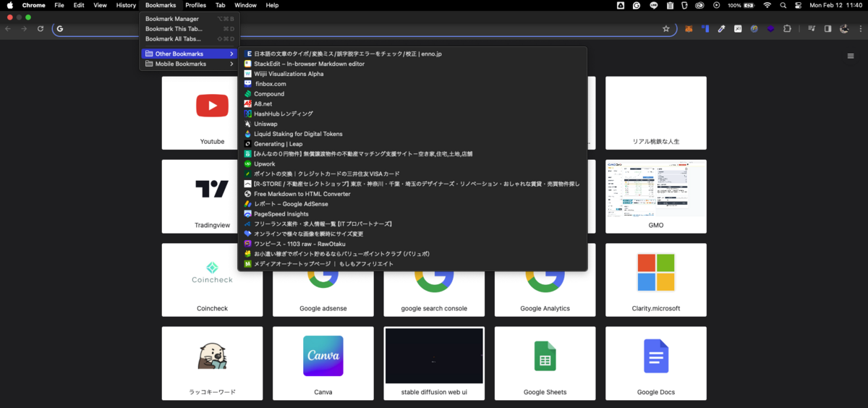Go back with the back arrow
This screenshot has height=408, width=868.
click(x=8, y=29)
